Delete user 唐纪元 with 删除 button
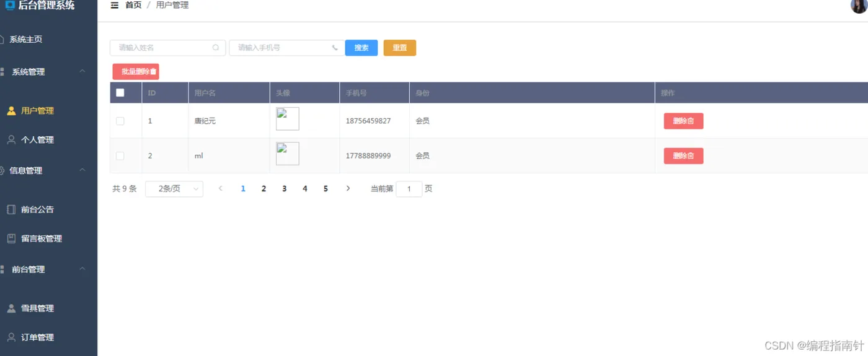Image resolution: width=868 pixels, height=356 pixels. [683, 121]
